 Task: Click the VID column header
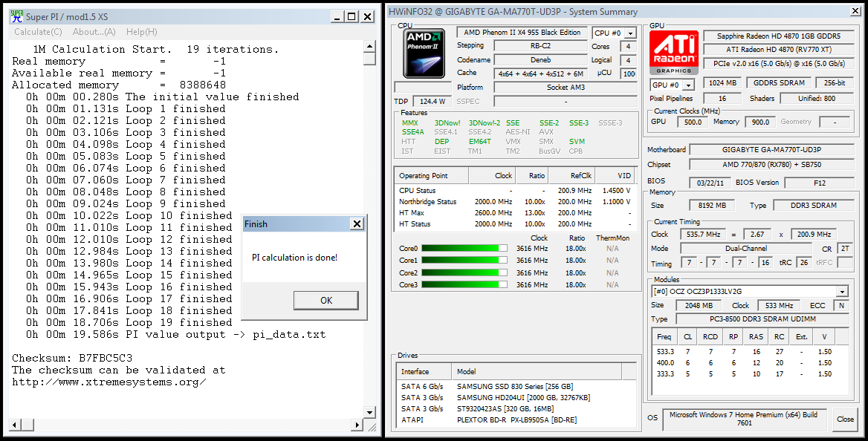(615, 175)
